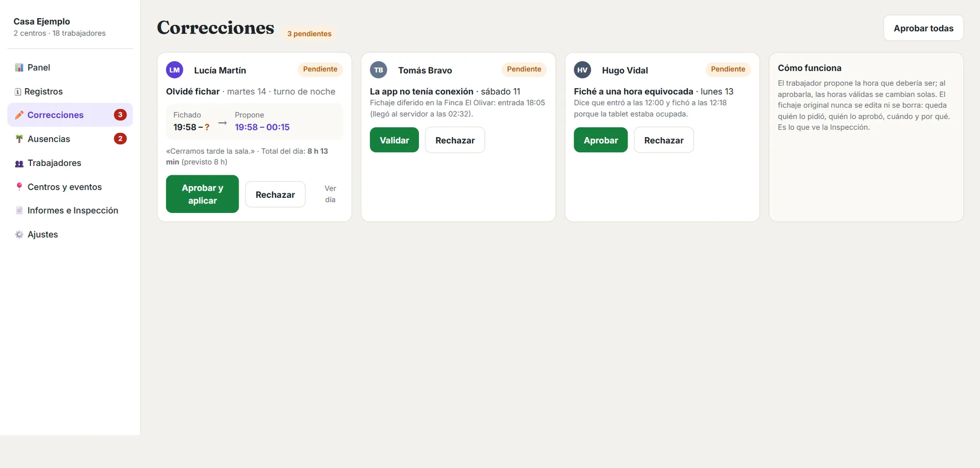Click the Ajustes gear icon

[19, 235]
